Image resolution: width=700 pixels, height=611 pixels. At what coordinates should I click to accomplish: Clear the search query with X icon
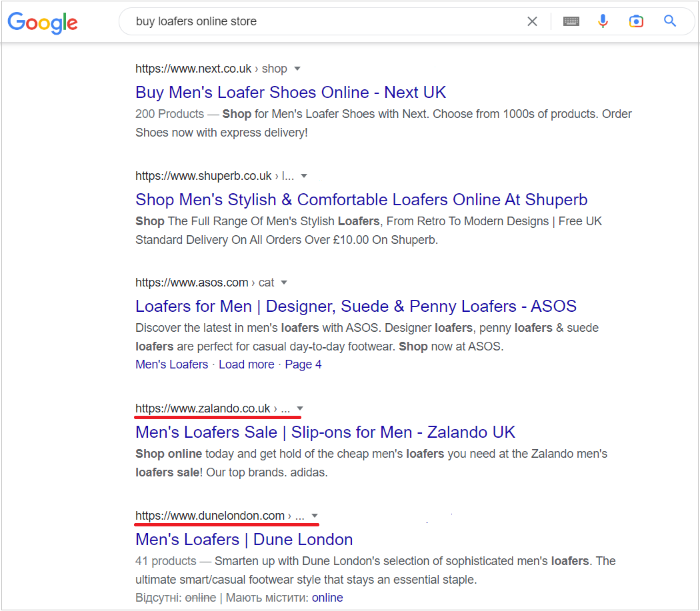pos(532,21)
